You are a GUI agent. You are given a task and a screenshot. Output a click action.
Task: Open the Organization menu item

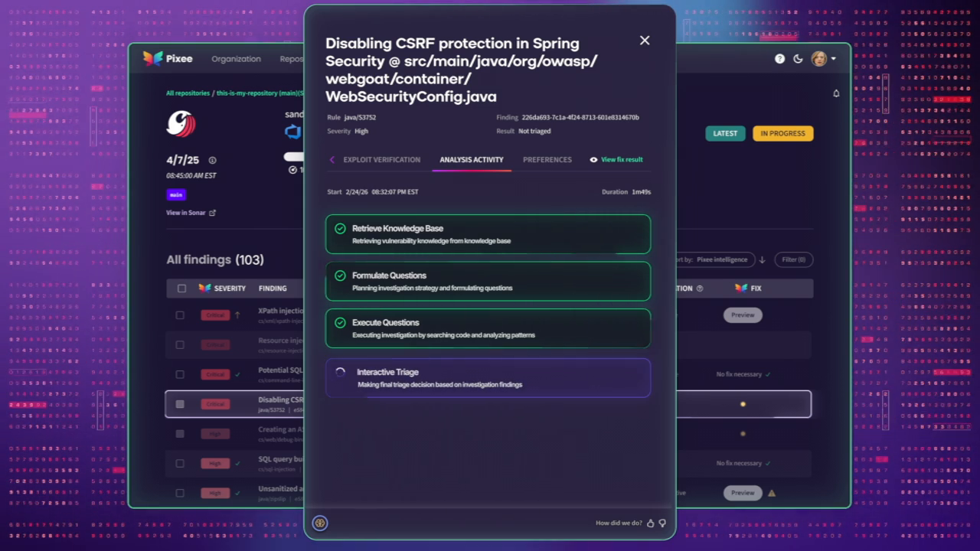[x=236, y=59]
